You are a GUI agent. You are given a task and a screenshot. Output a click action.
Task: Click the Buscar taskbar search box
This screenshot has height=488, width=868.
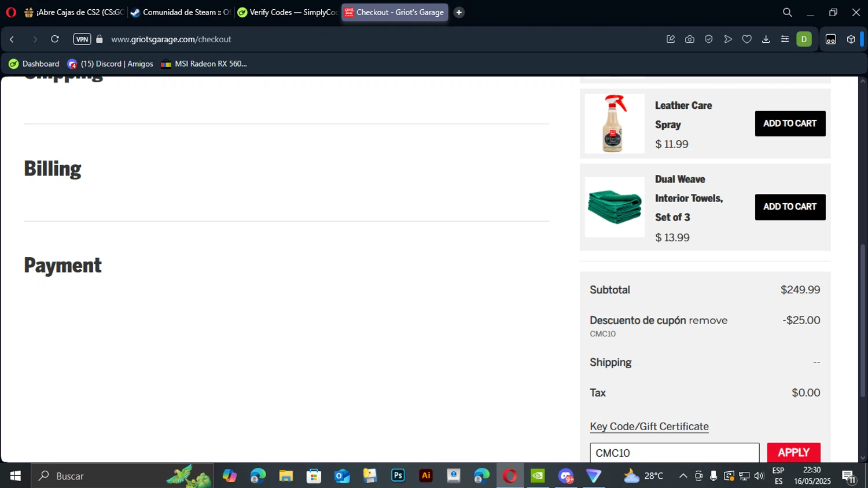pos(122,476)
